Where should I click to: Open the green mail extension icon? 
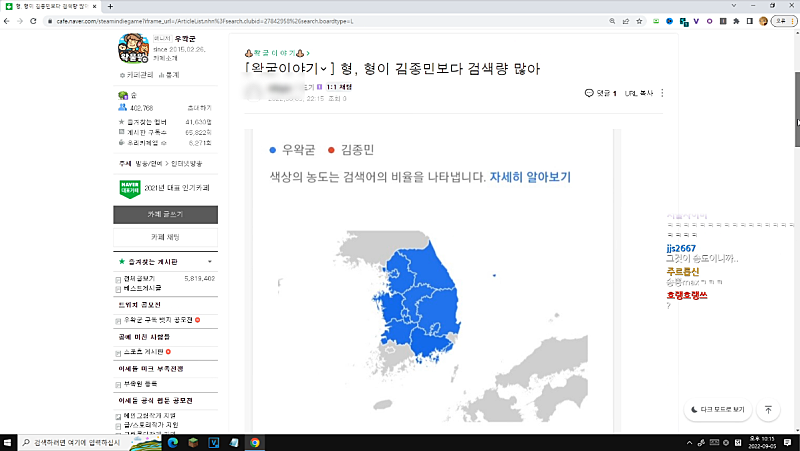656,21
